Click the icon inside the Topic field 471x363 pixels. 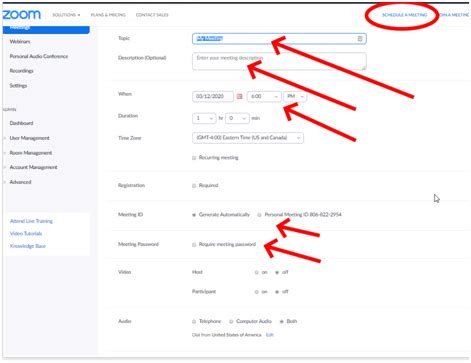360,39
